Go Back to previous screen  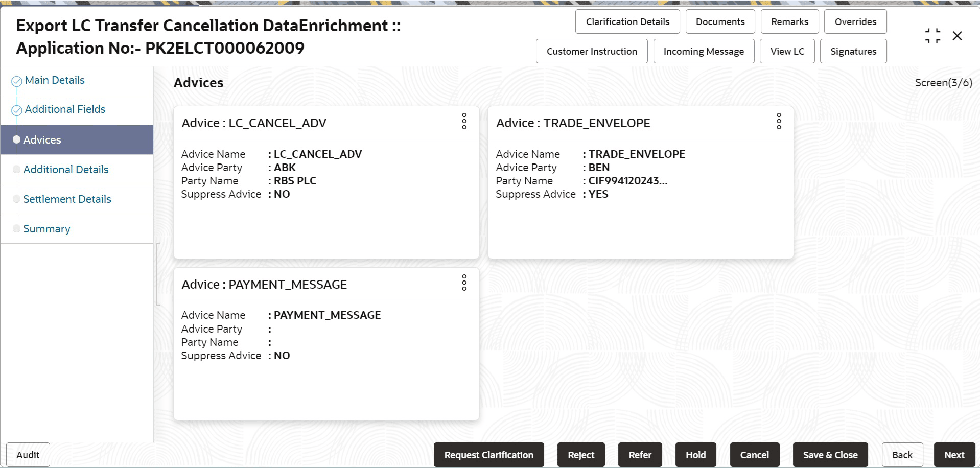pos(902,455)
